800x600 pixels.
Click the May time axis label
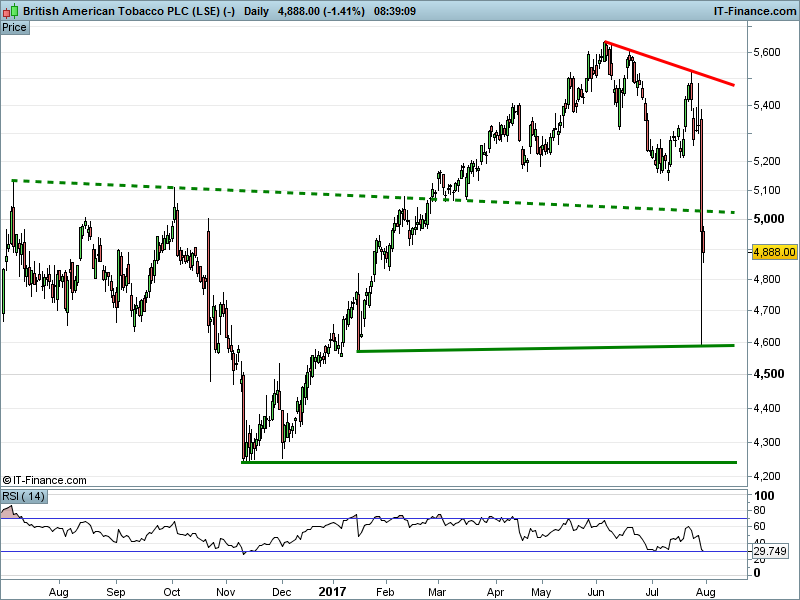tap(541, 592)
